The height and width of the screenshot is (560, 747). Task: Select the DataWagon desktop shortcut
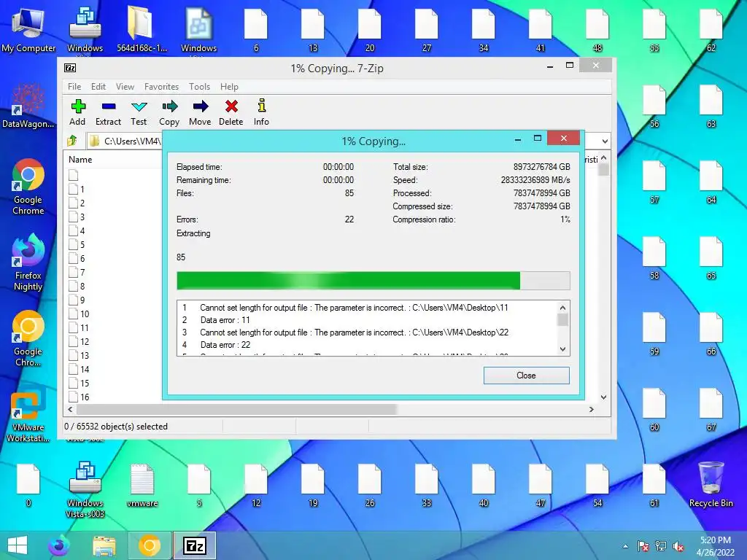coord(28,106)
